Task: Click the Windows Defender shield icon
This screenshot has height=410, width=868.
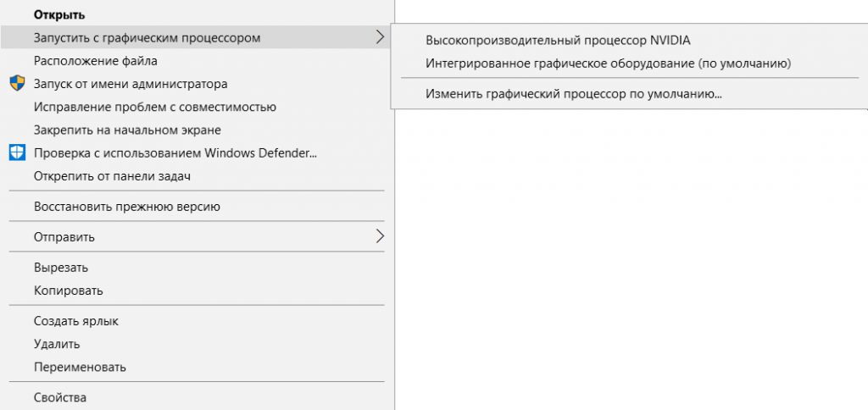Action: tap(17, 152)
